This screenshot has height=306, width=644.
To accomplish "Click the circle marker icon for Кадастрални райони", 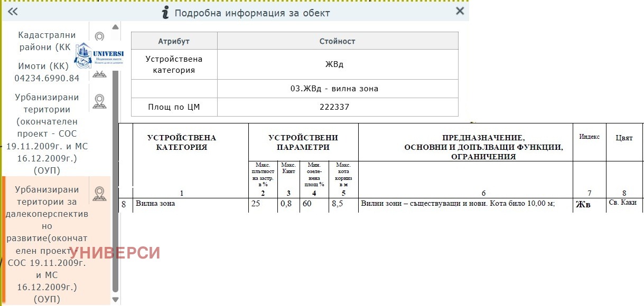I will (99, 36).
